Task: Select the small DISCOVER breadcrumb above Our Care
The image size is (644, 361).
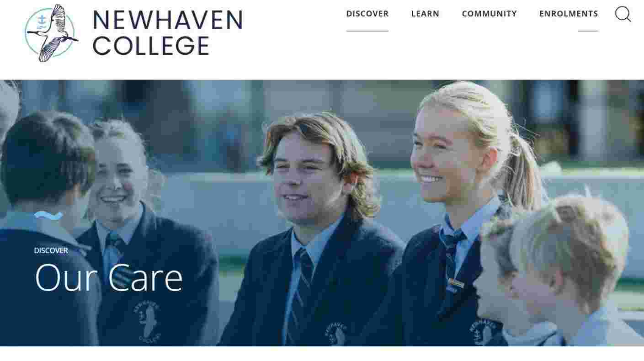Action: click(51, 250)
